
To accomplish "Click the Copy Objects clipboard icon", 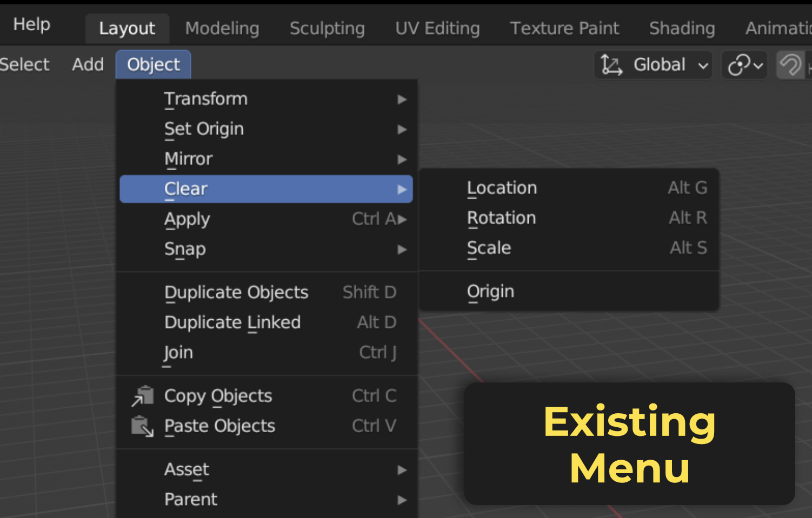I will click(x=143, y=396).
